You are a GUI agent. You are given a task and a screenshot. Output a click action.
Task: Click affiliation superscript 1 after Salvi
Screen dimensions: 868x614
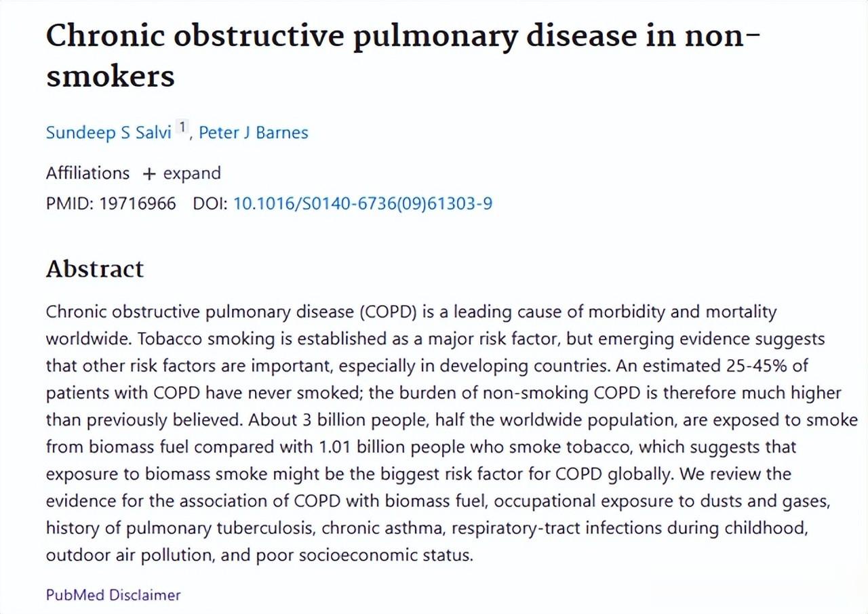click(x=181, y=126)
